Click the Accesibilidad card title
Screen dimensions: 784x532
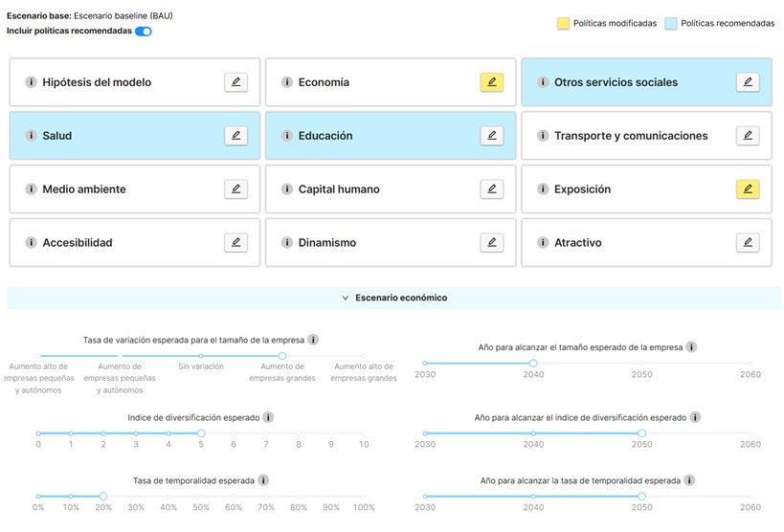tap(78, 242)
